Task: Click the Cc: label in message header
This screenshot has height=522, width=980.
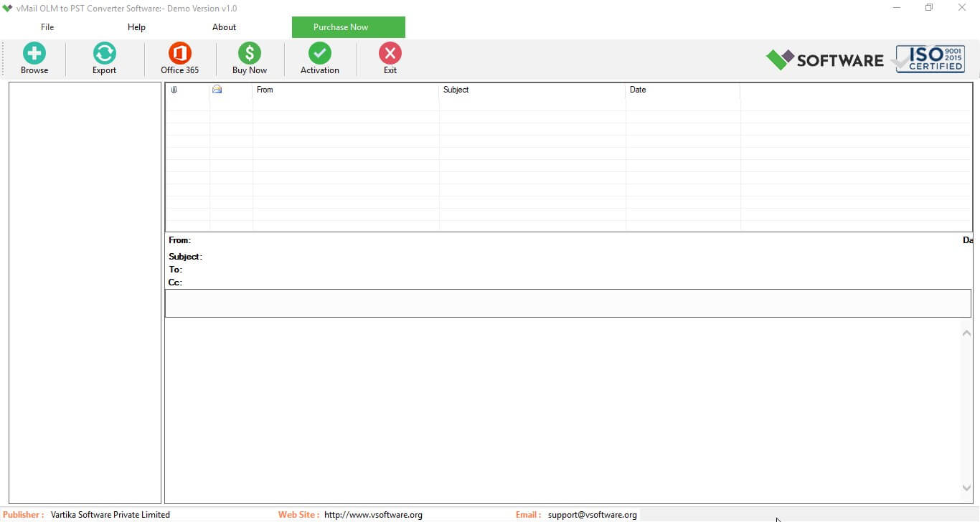Action: pos(175,283)
